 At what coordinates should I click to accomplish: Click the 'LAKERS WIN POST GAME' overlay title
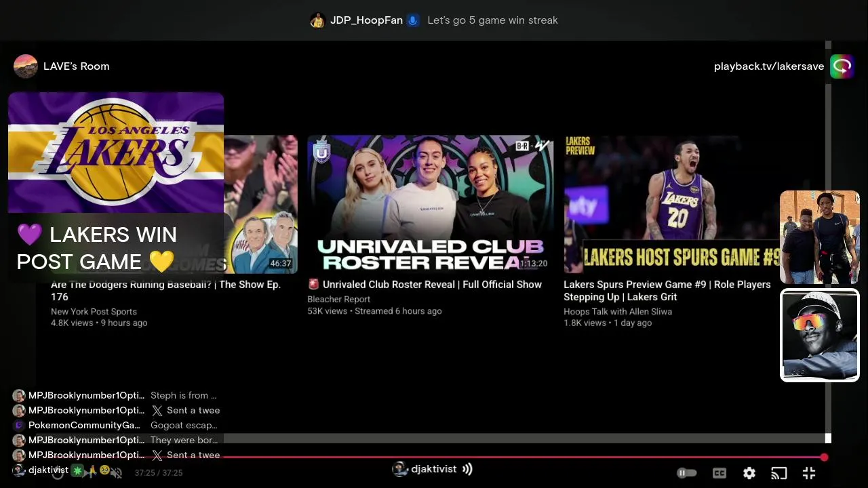[x=96, y=248]
